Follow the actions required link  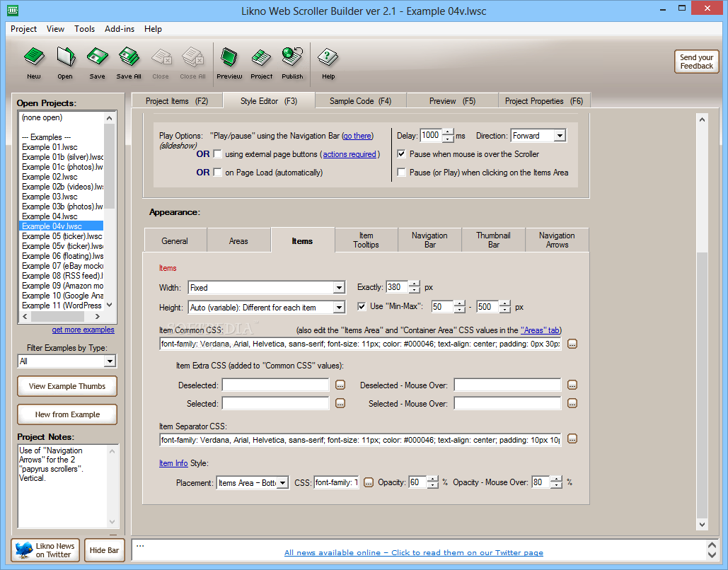tap(349, 154)
